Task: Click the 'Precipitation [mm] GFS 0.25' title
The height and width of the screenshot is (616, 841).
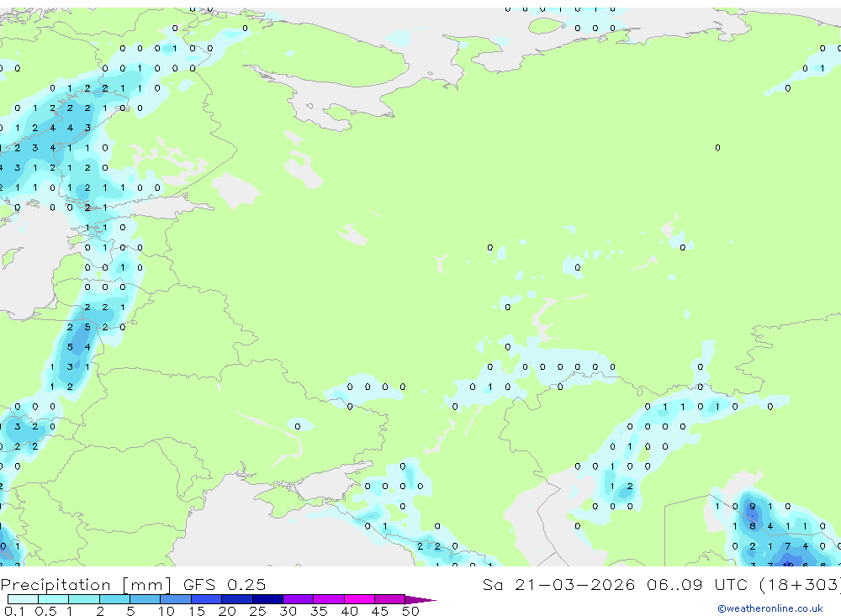Action: pos(133,584)
